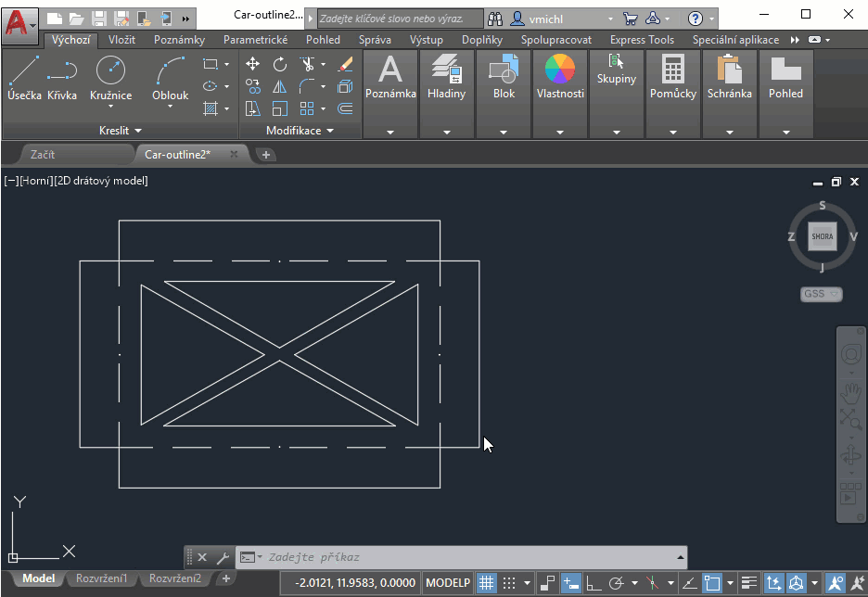Open the Oblouk dropdown arrow
Screen dimensions: 868x597
coord(170,107)
